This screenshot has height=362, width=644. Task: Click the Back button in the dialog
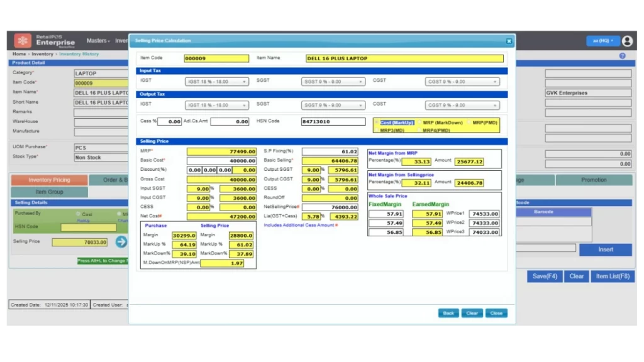(x=448, y=313)
